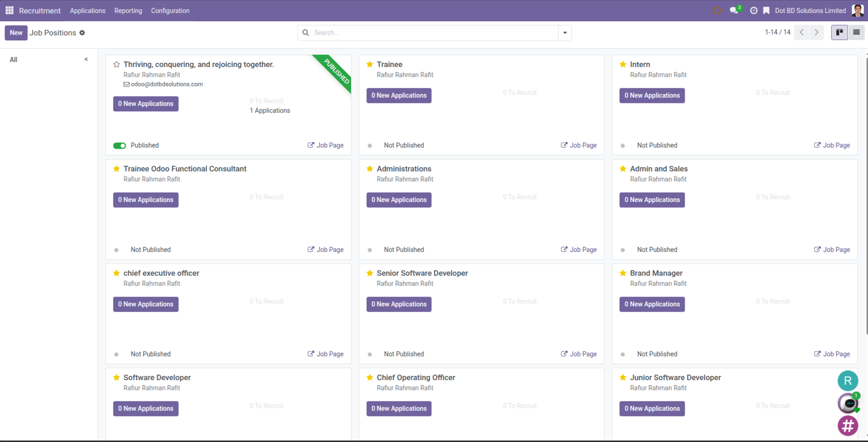
Task: Click the orange circle status icon
Action: tap(717, 10)
